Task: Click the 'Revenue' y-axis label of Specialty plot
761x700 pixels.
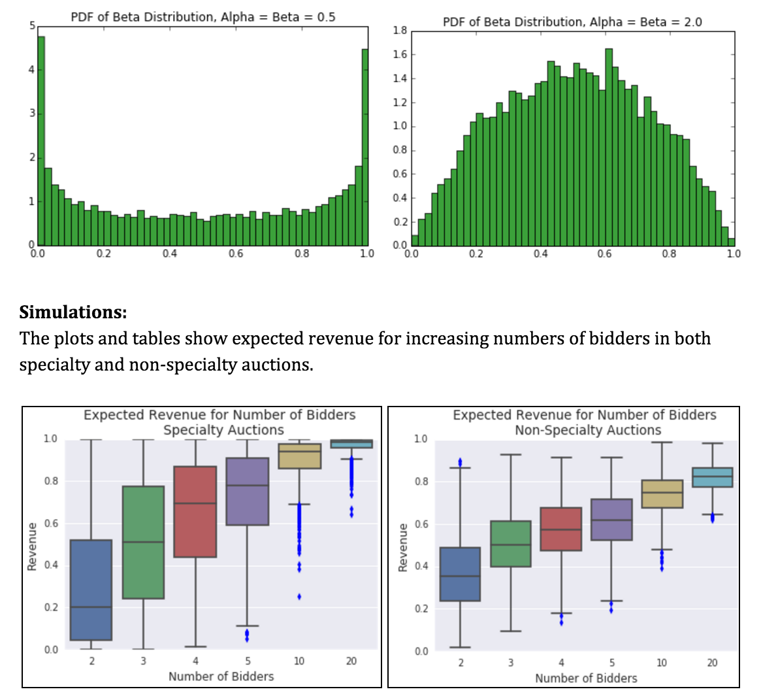Action: [31, 546]
